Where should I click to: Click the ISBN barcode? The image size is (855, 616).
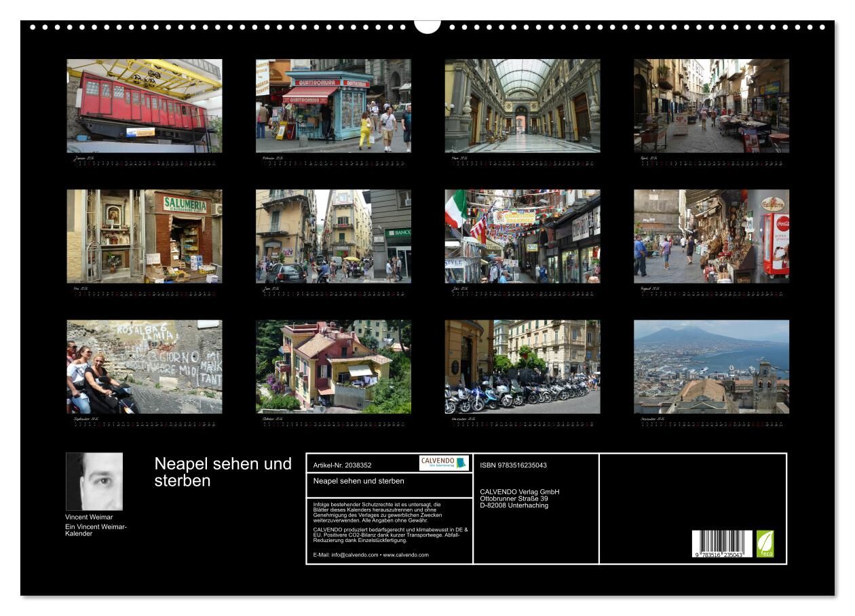tap(722, 544)
